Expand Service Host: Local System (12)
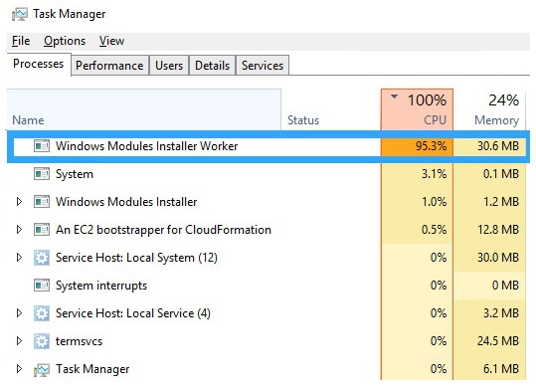The height and width of the screenshot is (392, 536). (x=19, y=258)
